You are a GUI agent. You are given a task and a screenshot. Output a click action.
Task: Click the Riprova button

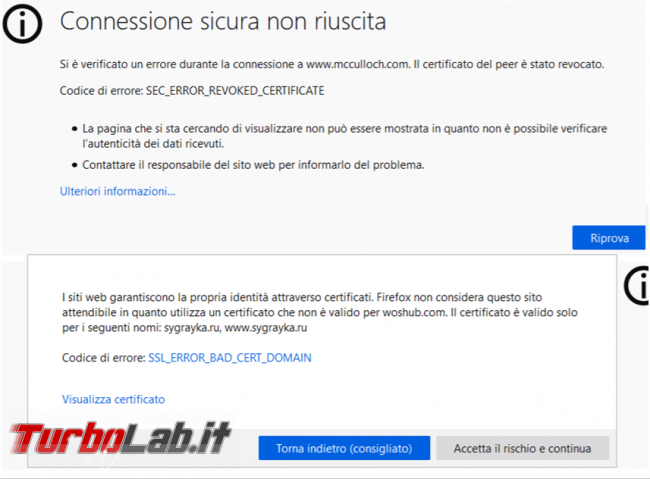click(609, 238)
